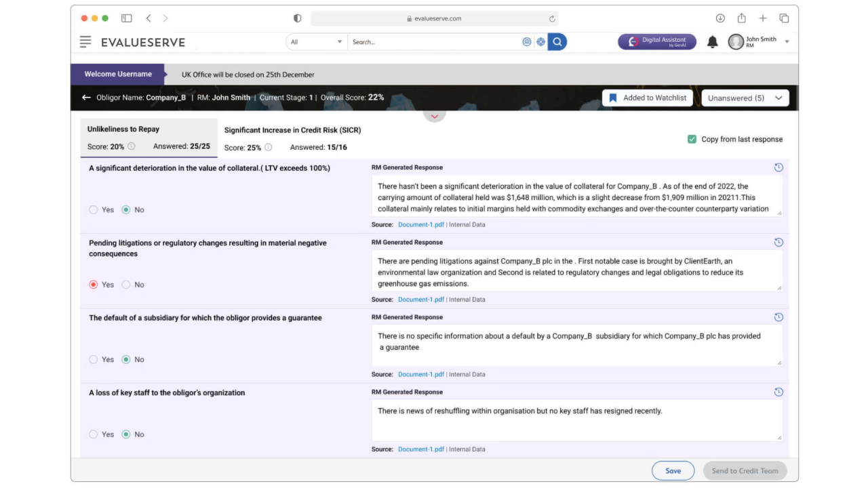This screenshot has width=868, height=488.
Task: Toggle the Safari sidebar icon
Action: tap(126, 18)
